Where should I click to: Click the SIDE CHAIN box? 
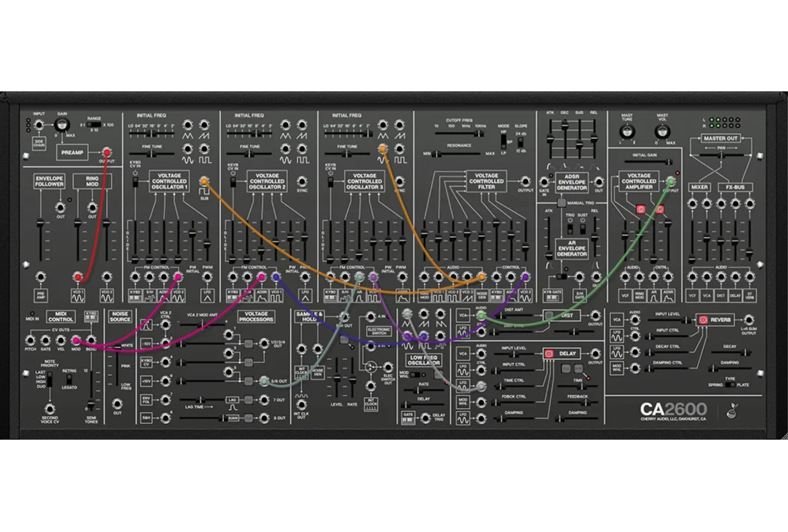pos(39,143)
